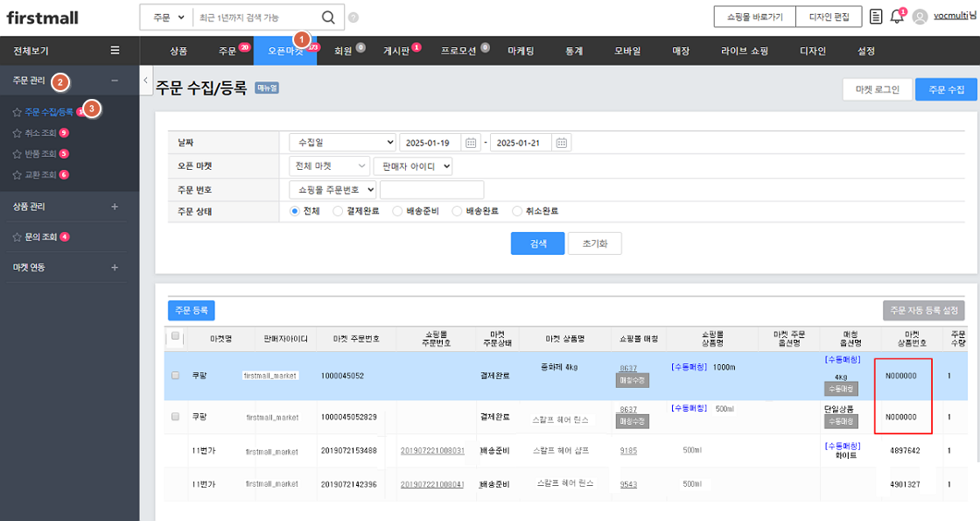This screenshot has width=980, height=521.
Task: Open the search help question icon
Action: [353, 18]
